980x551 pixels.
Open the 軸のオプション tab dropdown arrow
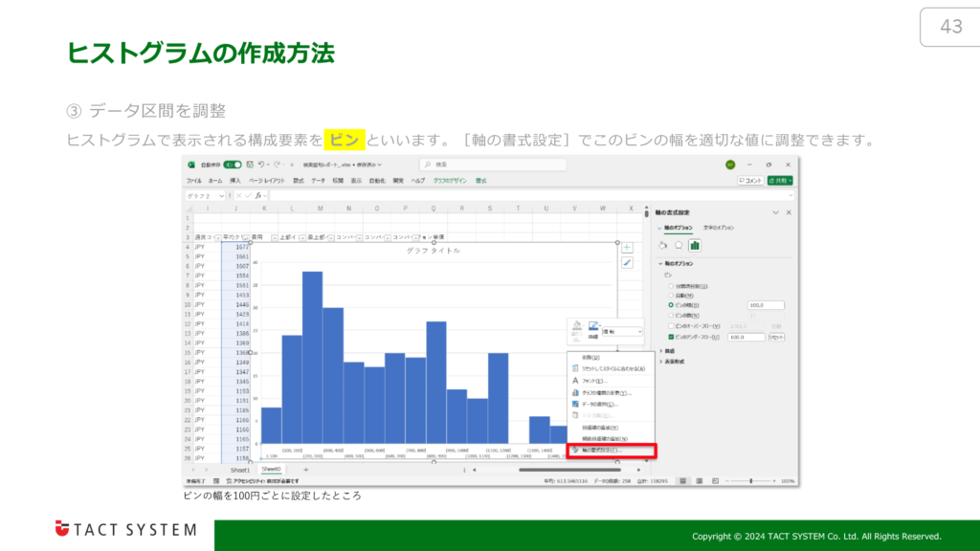(x=659, y=228)
